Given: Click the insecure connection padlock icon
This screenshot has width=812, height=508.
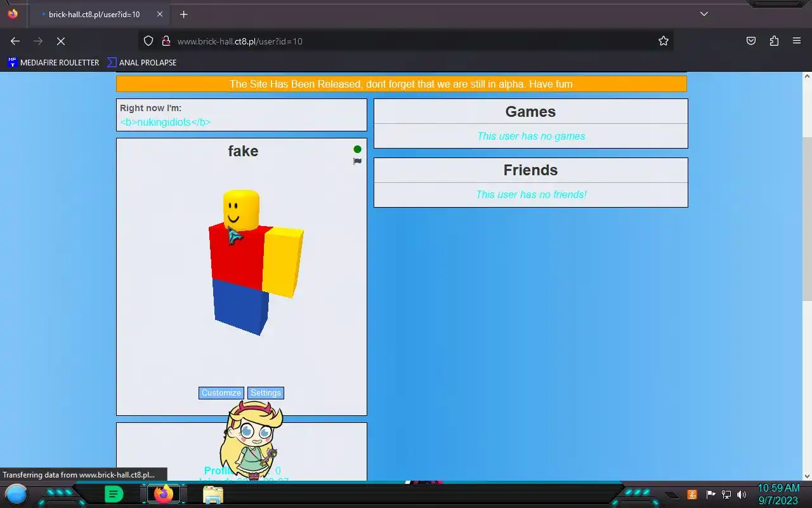Looking at the screenshot, I should (x=166, y=41).
